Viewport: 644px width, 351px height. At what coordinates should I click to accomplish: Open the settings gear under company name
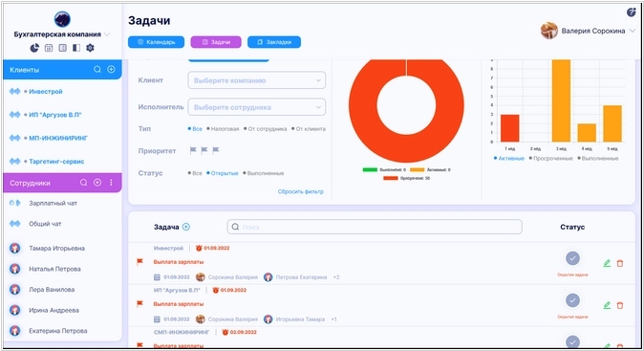coord(90,48)
